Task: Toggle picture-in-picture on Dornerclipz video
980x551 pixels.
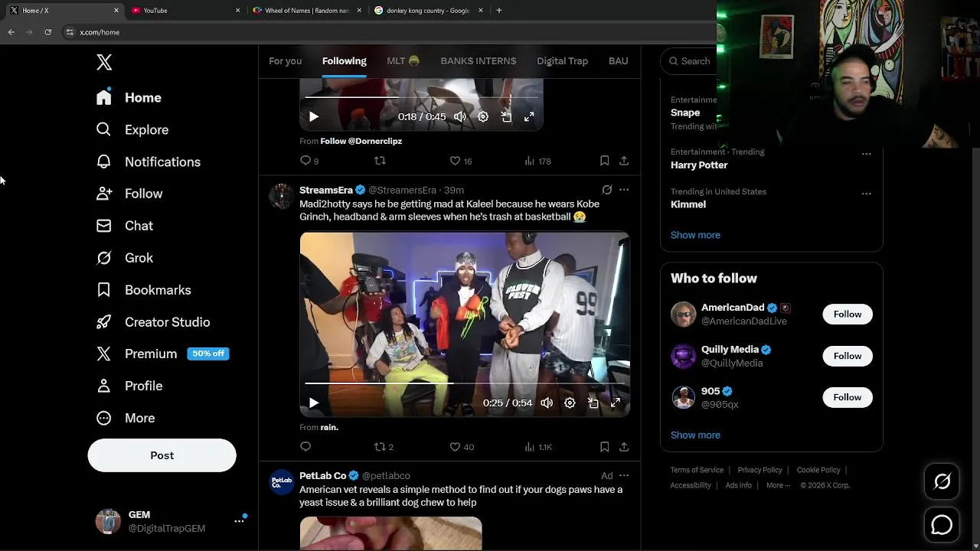Action: pyautogui.click(x=506, y=117)
